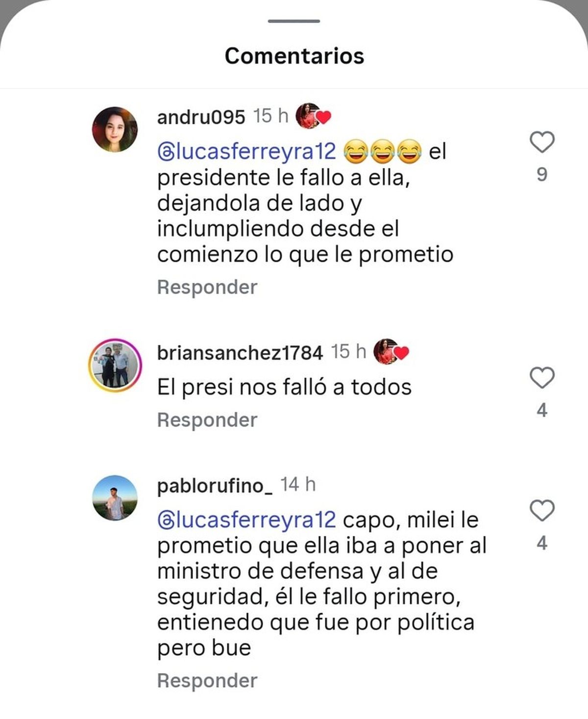
Task: Like briansanchez1784's comment with the heart
Action: 542,378
